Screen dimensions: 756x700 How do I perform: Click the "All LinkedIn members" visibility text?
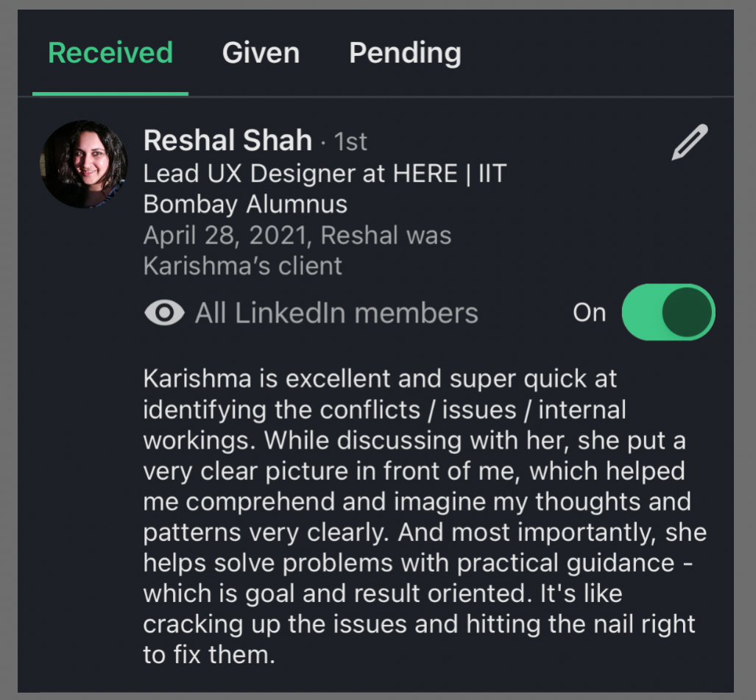(336, 314)
